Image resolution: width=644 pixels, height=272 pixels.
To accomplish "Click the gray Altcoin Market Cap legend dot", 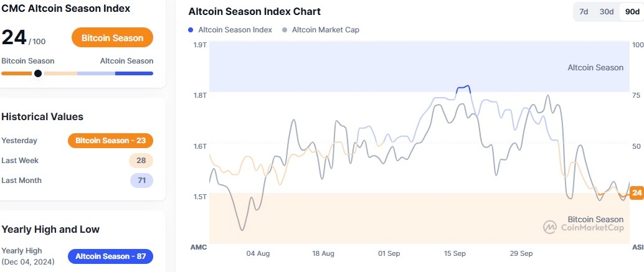I will coord(285,29).
